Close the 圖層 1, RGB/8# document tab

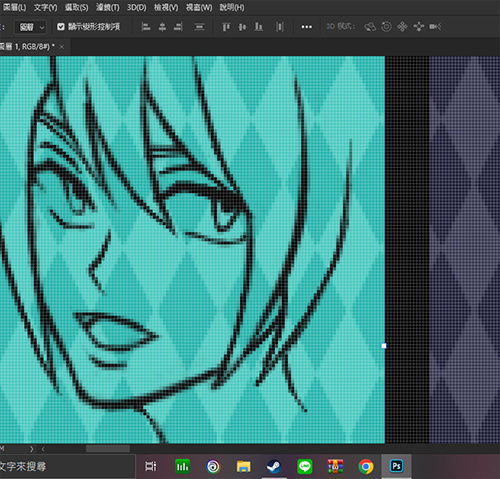62,47
